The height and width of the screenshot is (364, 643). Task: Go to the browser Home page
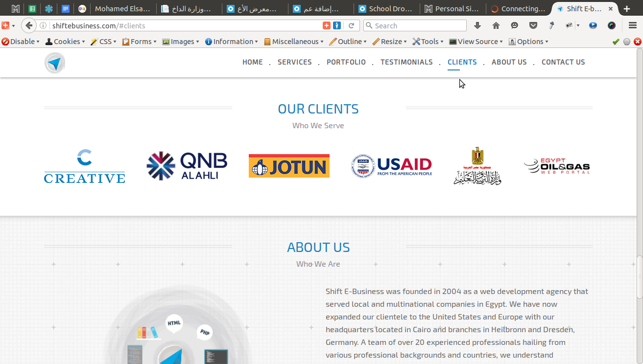pos(496,25)
